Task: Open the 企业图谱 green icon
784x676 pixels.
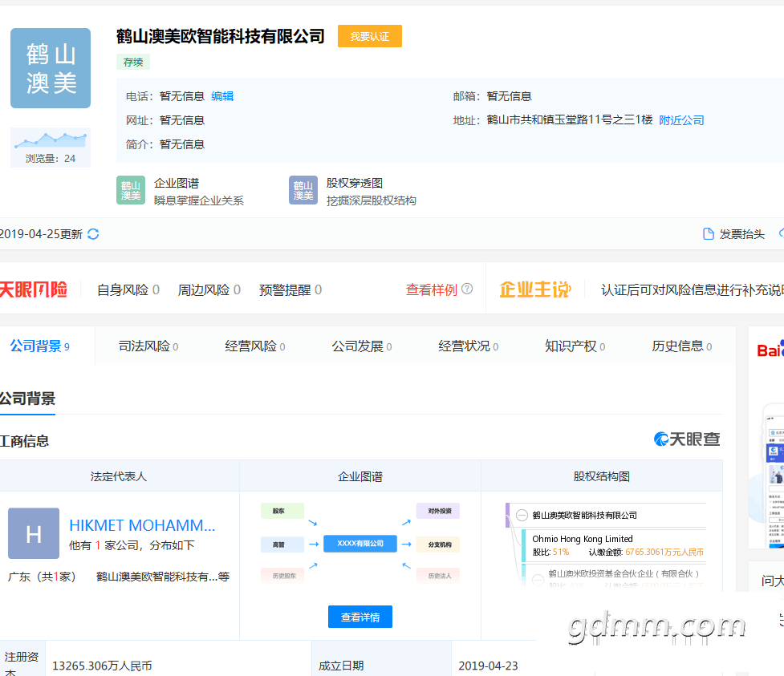Action: (x=131, y=190)
